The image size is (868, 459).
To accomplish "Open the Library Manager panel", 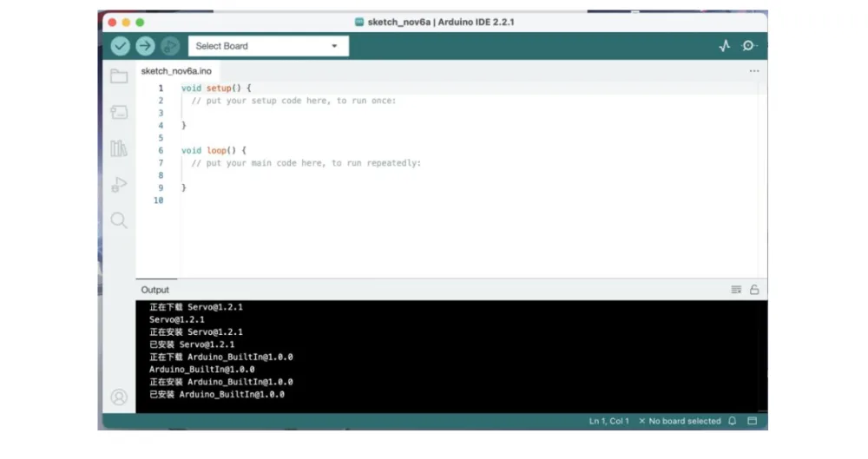I will tap(118, 148).
